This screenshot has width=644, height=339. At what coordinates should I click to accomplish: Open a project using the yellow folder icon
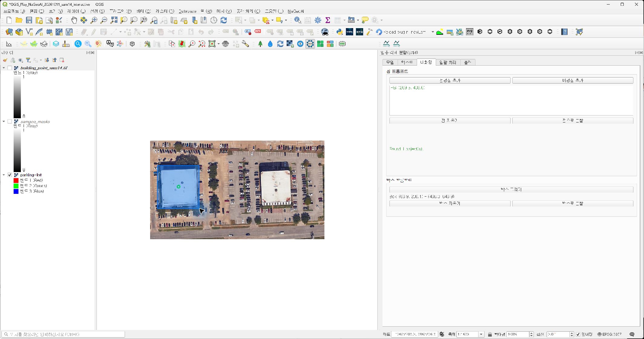click(19, 20)
